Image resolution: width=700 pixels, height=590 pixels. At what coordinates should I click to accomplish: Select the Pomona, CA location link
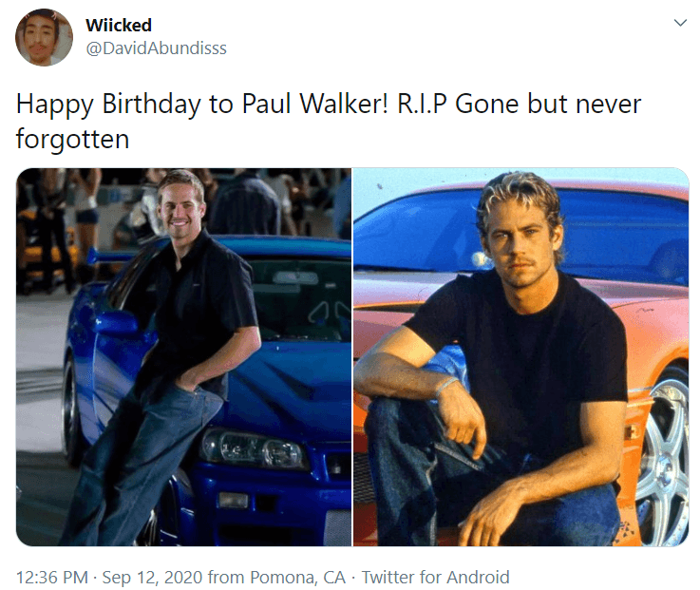pos(297,577)
